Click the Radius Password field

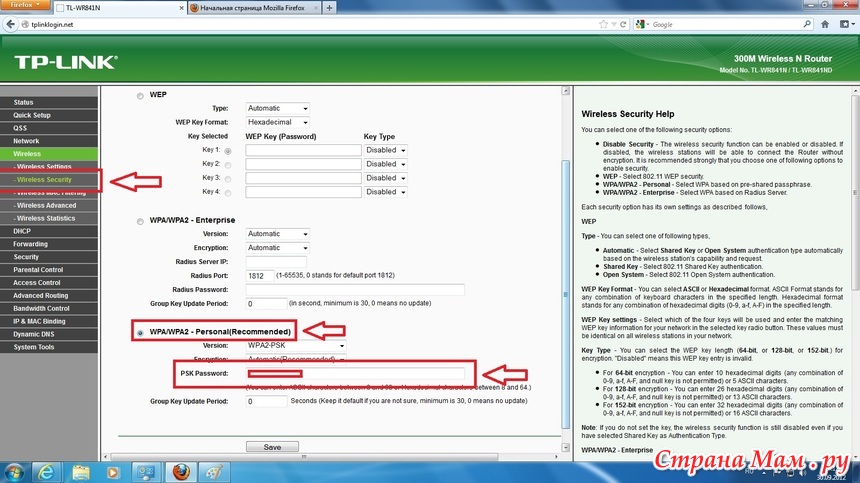click(355, 289)
